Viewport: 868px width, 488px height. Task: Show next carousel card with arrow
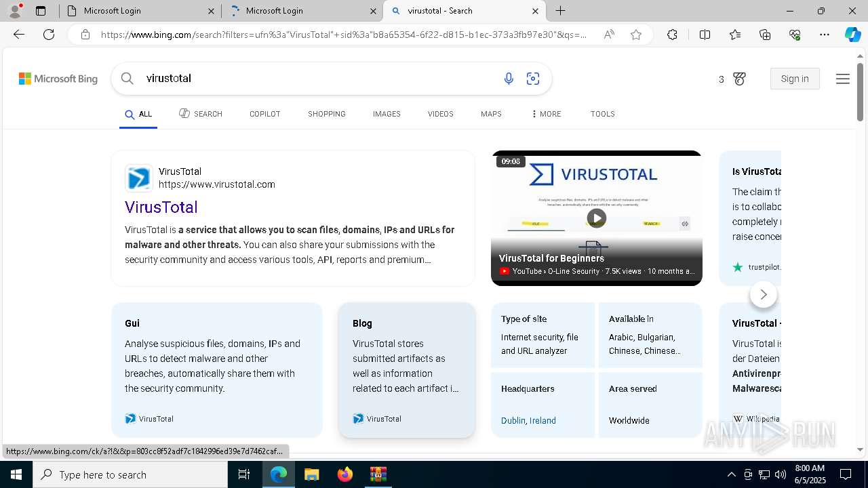point(764,294)
